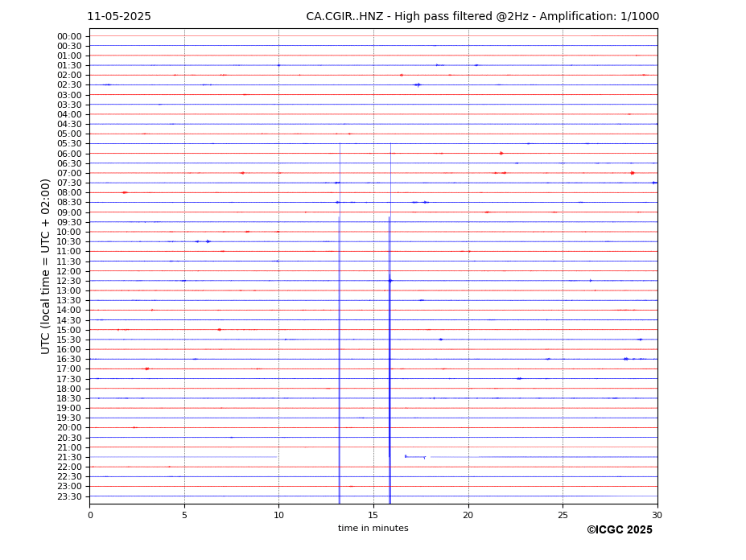Select the 06:00 row time label

pos(69,154)
